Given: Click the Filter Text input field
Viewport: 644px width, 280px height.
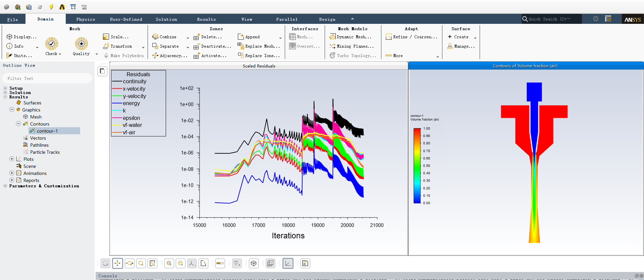Looking at the screenshot, I should [47, 79].
